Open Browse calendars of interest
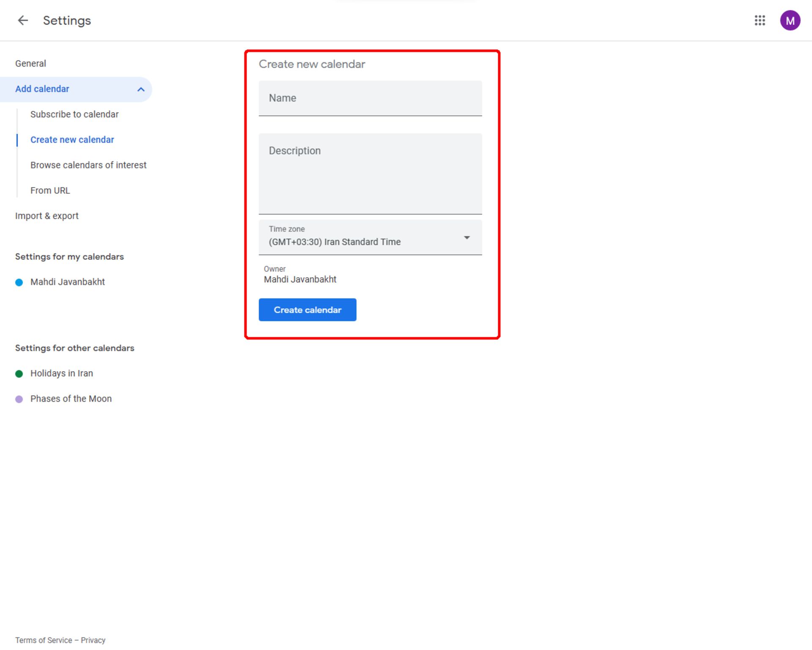 point(88,165)
